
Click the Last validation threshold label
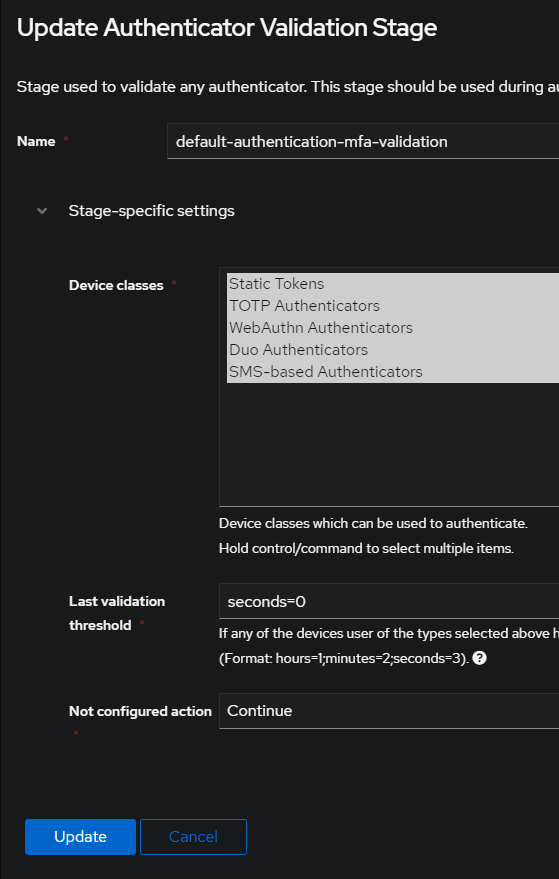coord(117,613)
